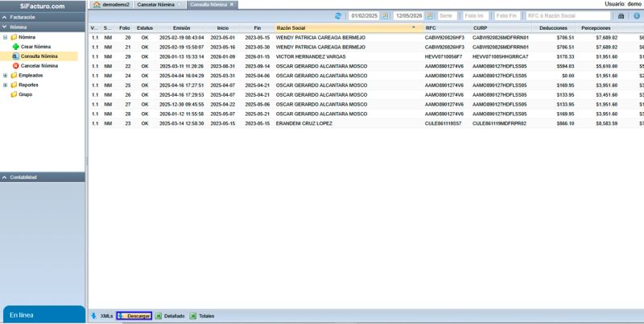644x324 pixels.
Task: Click the Fin date 2025-05-06
Action: 258,105
